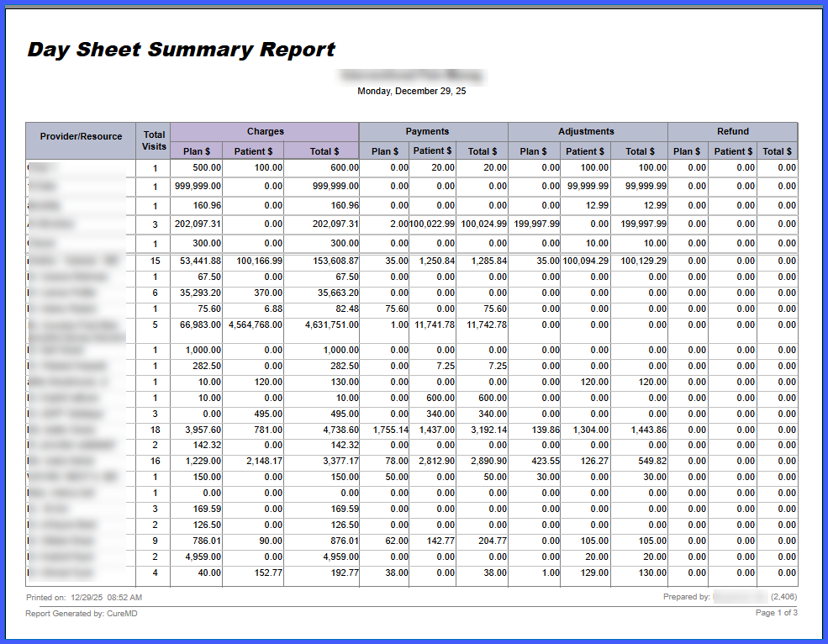Select the Total Visits column header
This screenshot has width=828, height=644.
click(x=154, y=140)
